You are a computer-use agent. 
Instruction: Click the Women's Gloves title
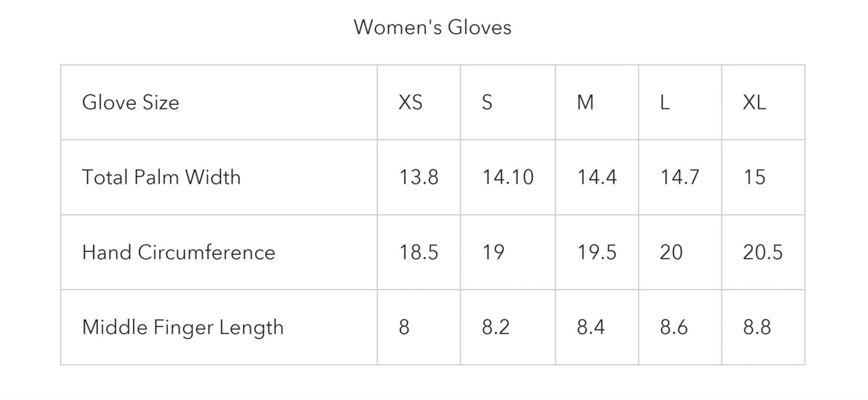(432, 27)
